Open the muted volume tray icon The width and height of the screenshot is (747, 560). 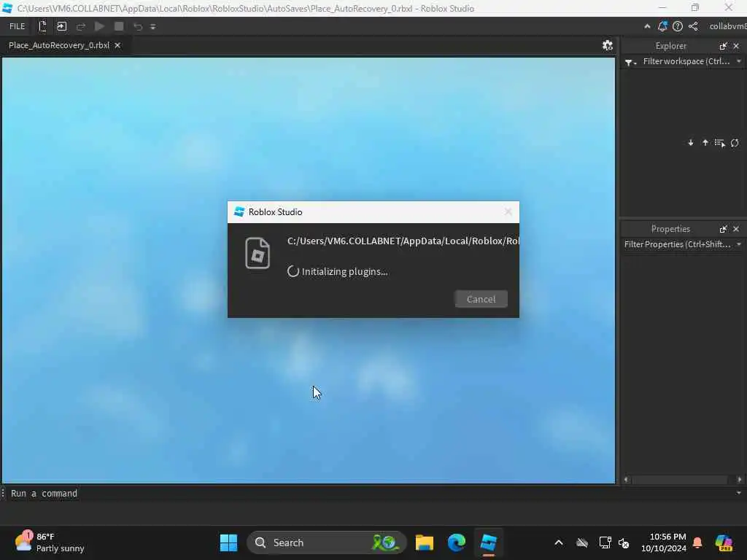pos(624,542)
